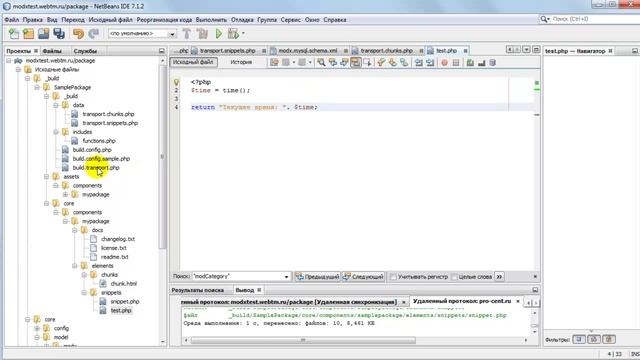This screenshot has height=360, width=640.
Task: Open the search history dropdown for 'modCategory'
Action: click(286, 277)
